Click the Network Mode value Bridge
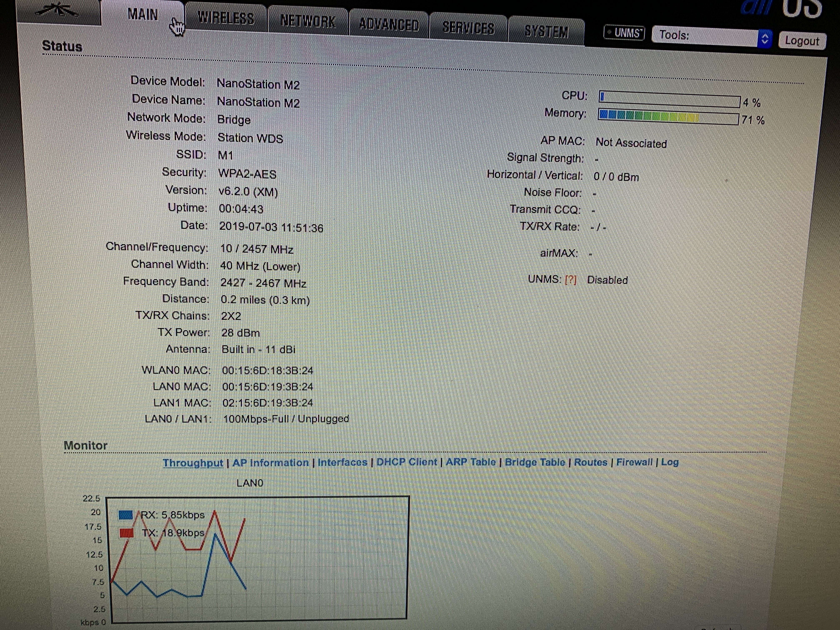Viewport: 840px width, 630px height. tap(234, 120)
